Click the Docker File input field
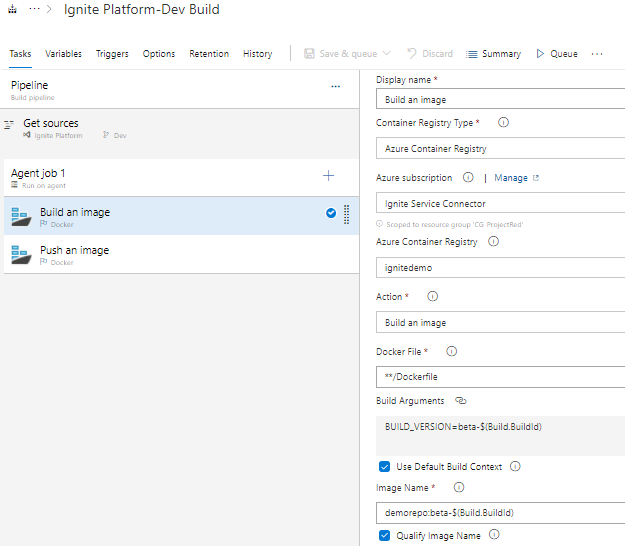The width and height of the screenshot is (625, 546). coord(500,377)
